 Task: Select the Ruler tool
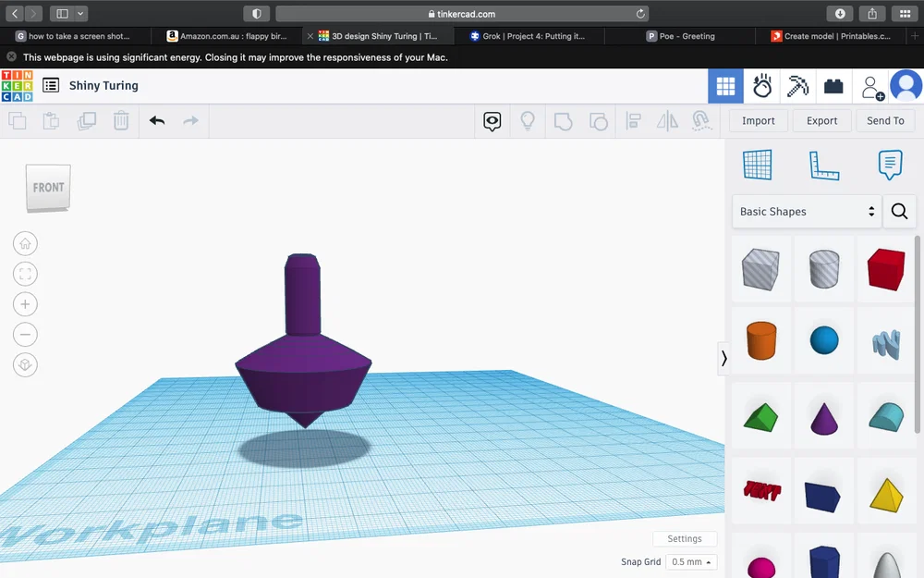click(x=824, y=166)
